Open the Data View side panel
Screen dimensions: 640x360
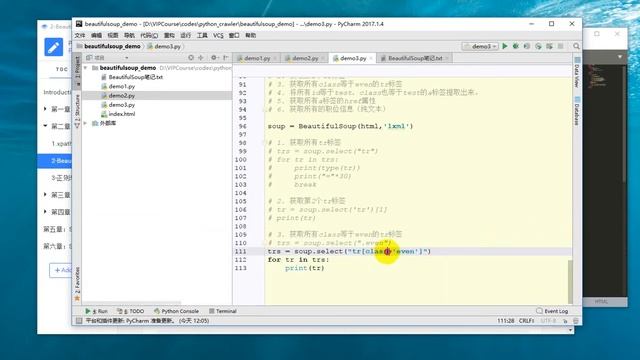click(577, 72)
